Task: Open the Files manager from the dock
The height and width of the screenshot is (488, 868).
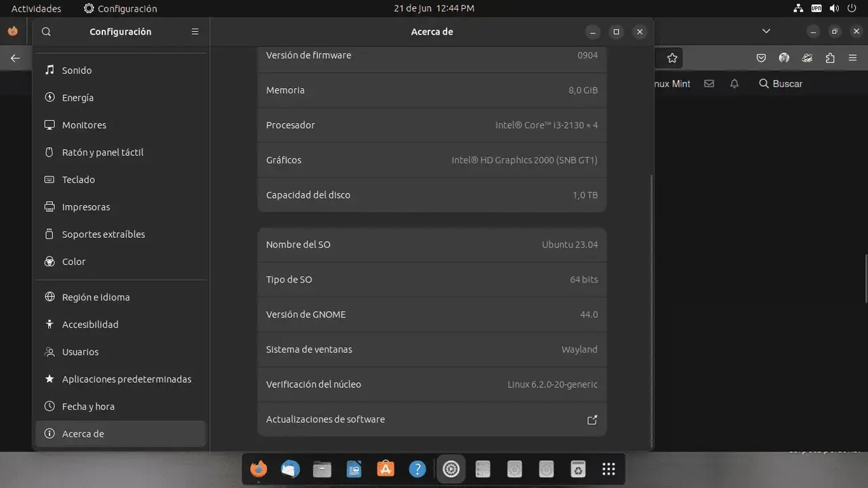Action: (322, 469)
